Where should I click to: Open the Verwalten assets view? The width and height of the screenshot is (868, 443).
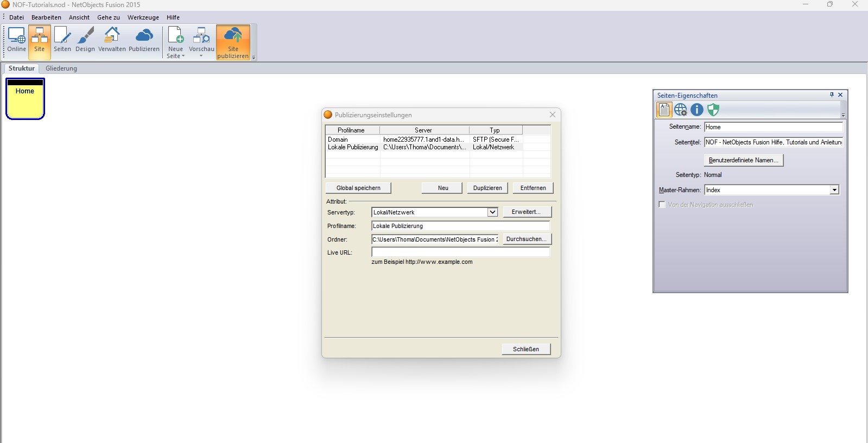pyautogui.click(x=112, y=41)
